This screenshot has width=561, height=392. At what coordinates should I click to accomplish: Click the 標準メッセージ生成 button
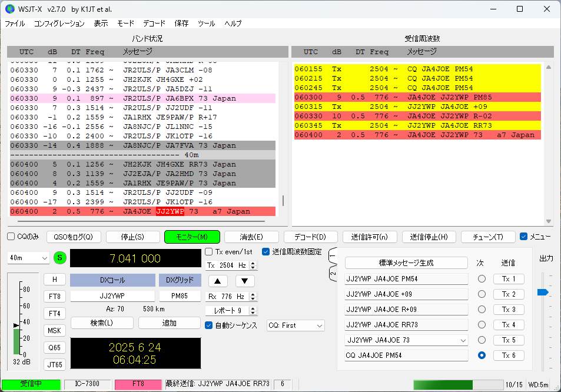(x=406, y=263)
